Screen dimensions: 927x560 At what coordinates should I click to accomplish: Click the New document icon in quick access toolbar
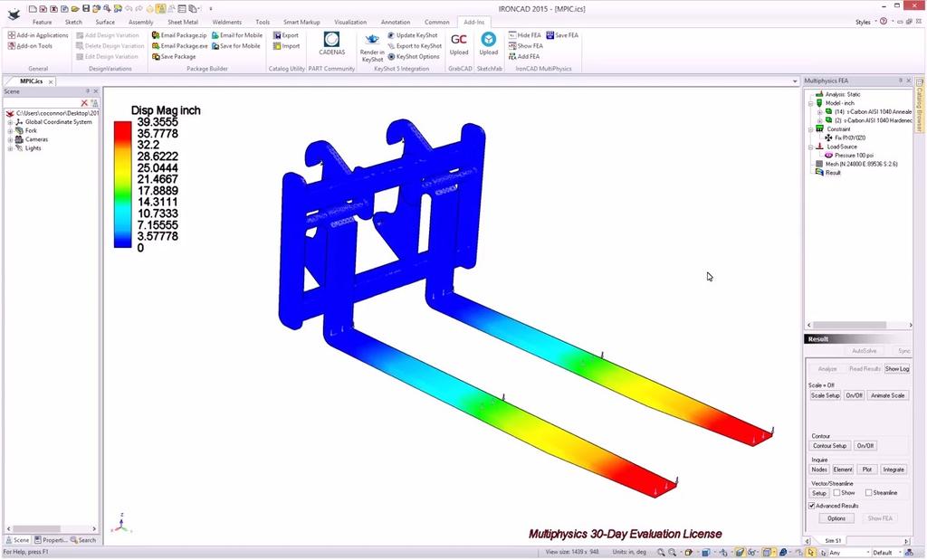coord(33,9)
